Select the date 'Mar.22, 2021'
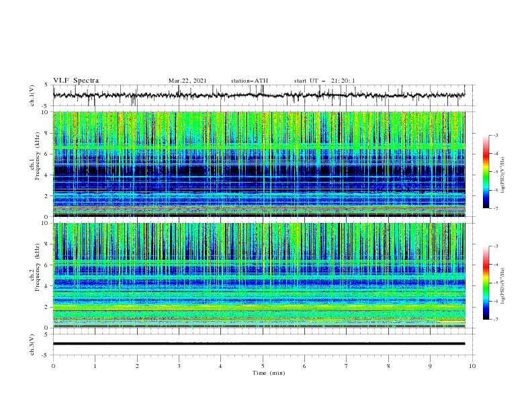 point(187,81)
